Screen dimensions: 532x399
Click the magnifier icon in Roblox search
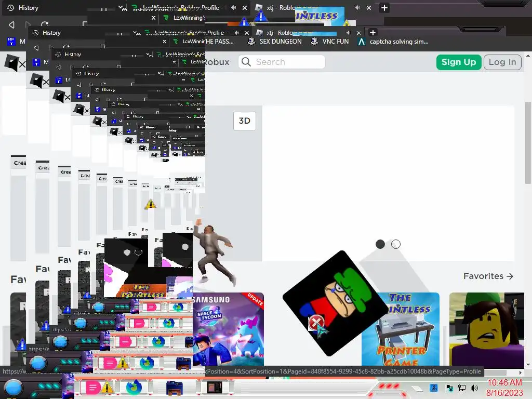[x=246, y=62]
